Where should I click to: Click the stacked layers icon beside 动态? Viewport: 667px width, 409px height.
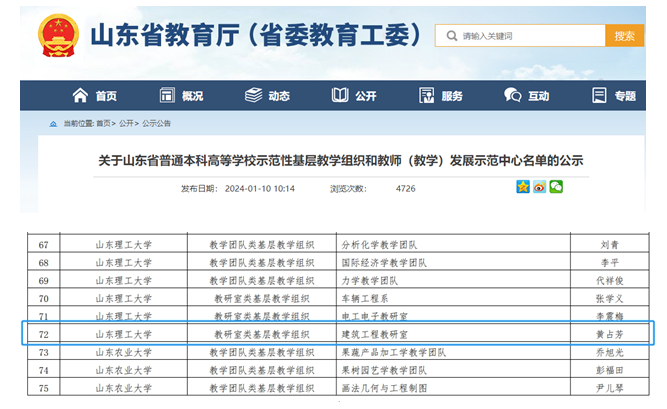click(x=253, y=96)
